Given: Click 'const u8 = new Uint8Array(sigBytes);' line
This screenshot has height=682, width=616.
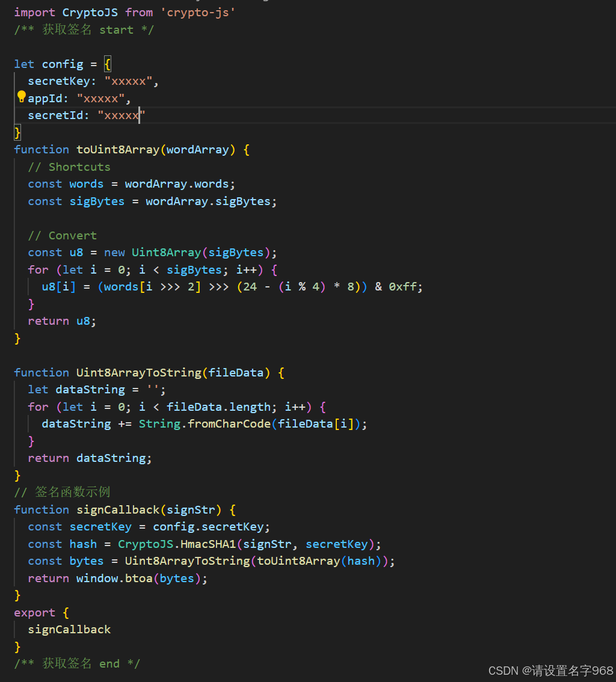Looking at the screenshot, I should click(x=152, y=253).
